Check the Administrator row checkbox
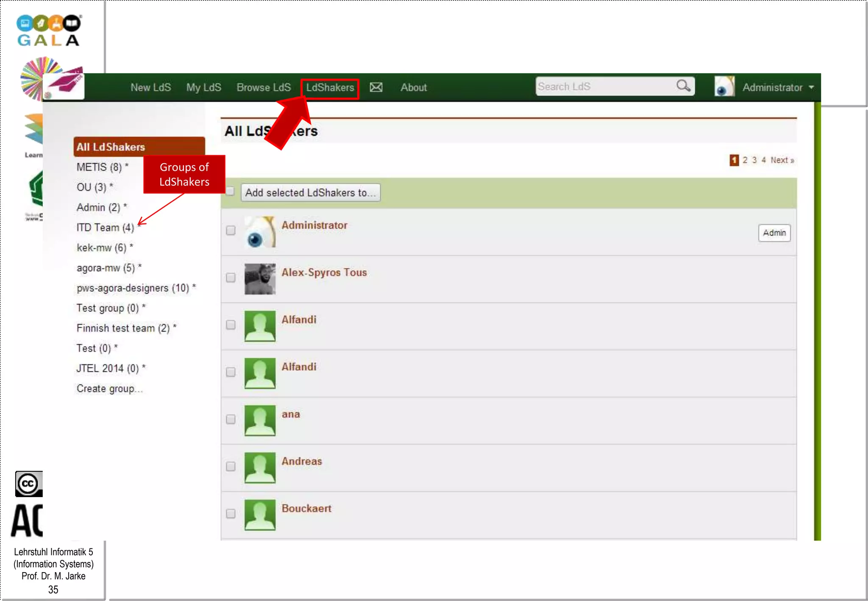 (x=231, y=230)
